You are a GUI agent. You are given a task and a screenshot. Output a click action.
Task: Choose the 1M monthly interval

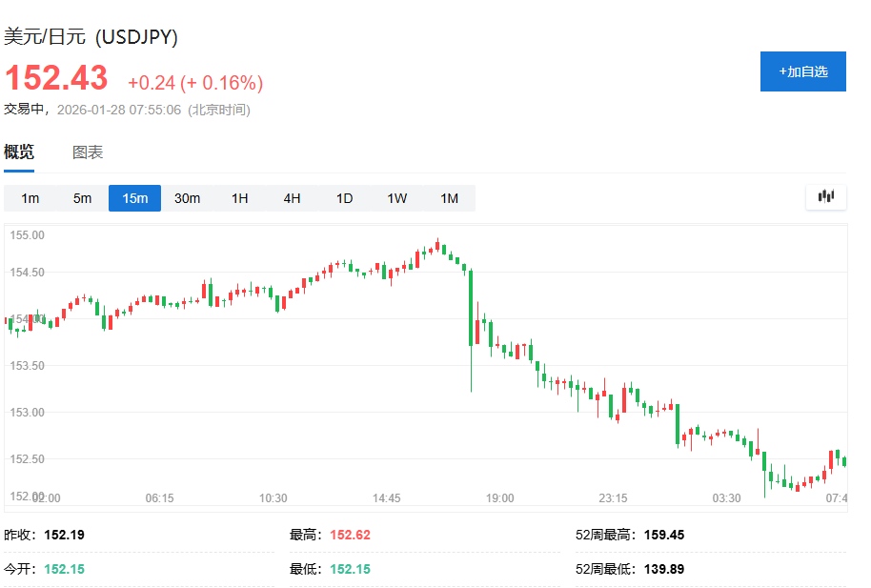click(449, 198)
